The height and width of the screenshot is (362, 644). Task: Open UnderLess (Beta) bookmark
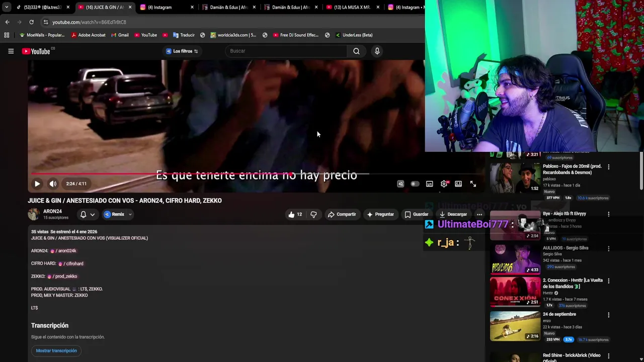click(354, 35)
